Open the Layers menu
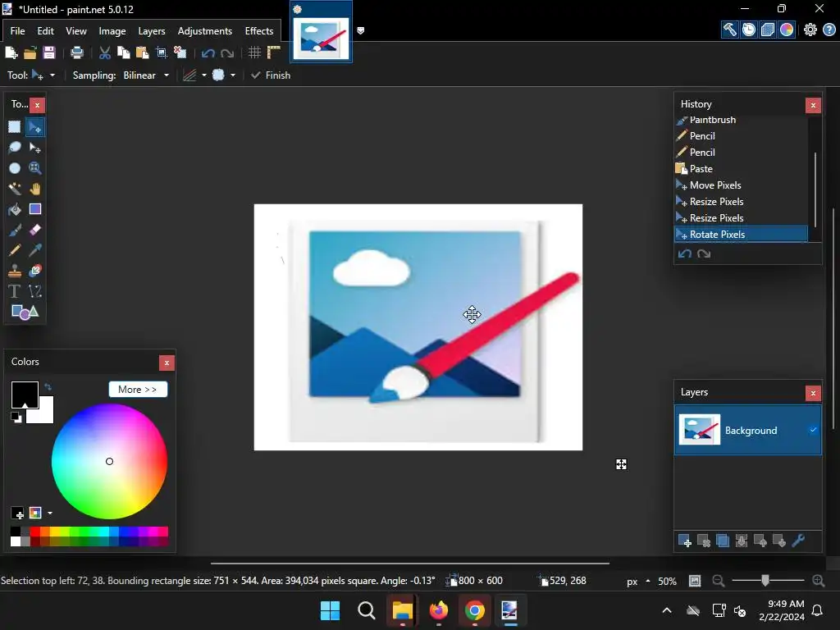 152,31
